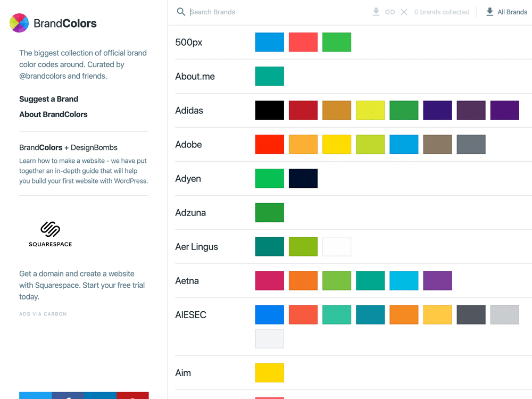
Task: Click the Squarespace logo ad
Action: [x=50, y=234]
